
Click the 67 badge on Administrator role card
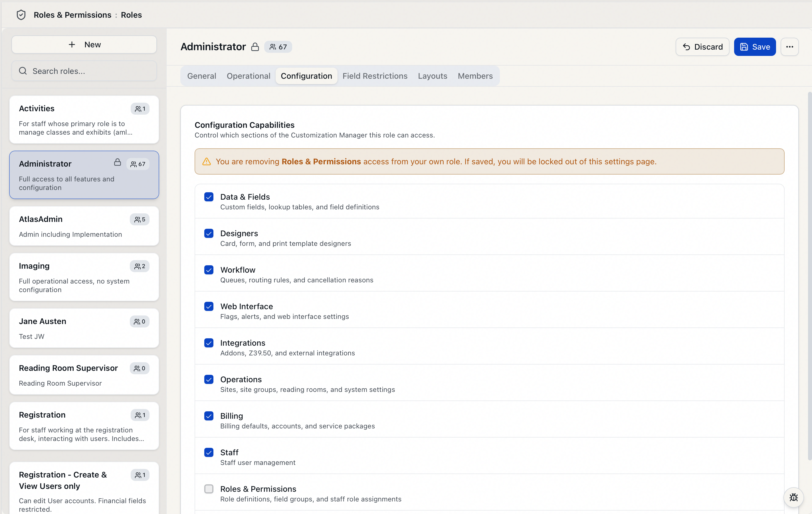138,164
